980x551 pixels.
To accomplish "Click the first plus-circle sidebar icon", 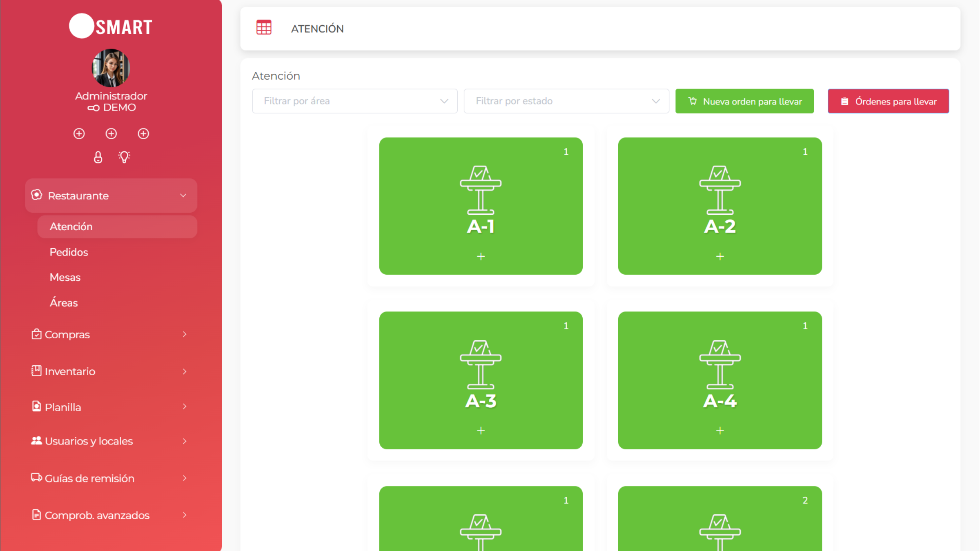I will coord(79,133).
